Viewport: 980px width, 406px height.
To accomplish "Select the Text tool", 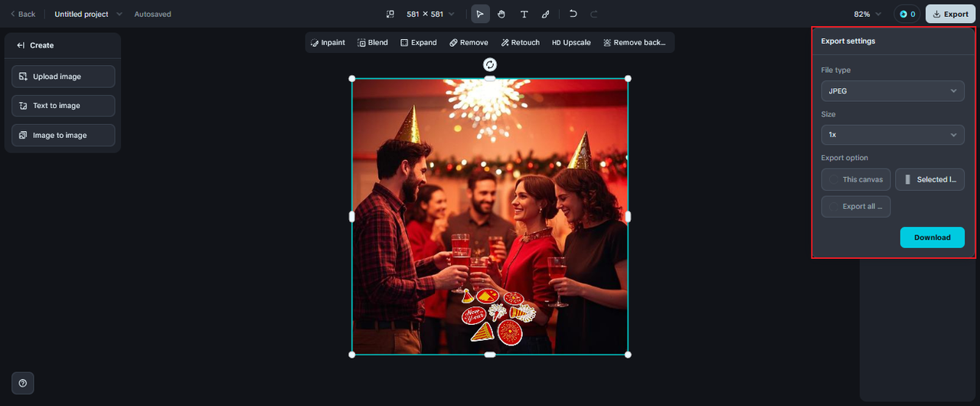I will point(524,14).
